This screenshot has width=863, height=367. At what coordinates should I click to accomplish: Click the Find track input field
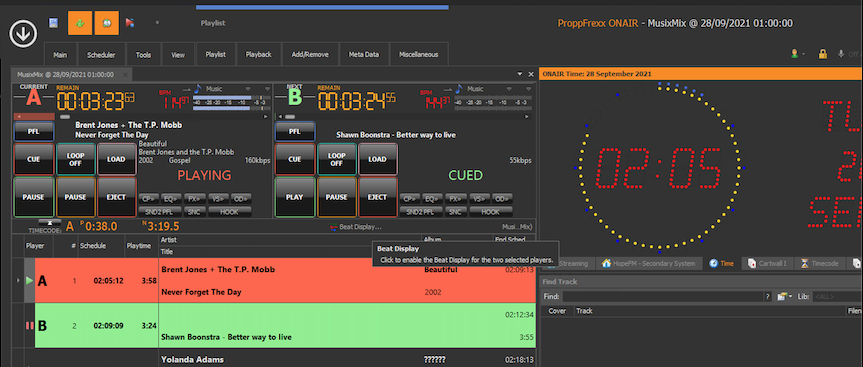pyautogui.click(x=662, y=297)
